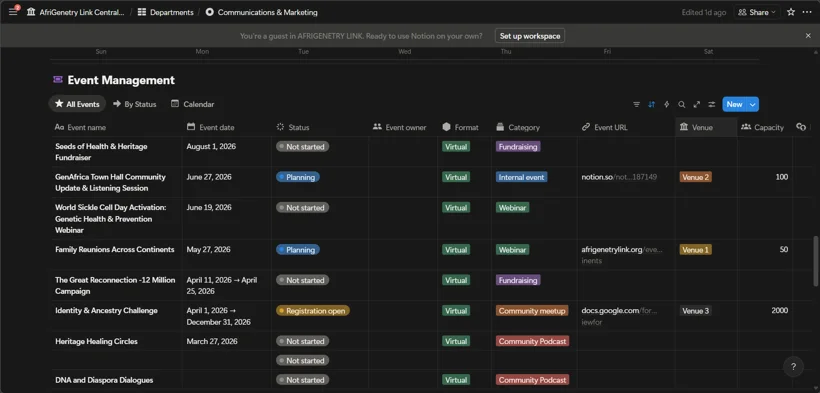Click the Status column header
Viewport: 820px width, 393px height.
click(320, 127)
